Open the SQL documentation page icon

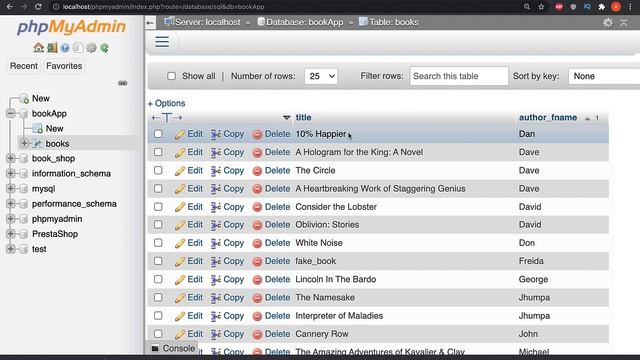(78, 48)
